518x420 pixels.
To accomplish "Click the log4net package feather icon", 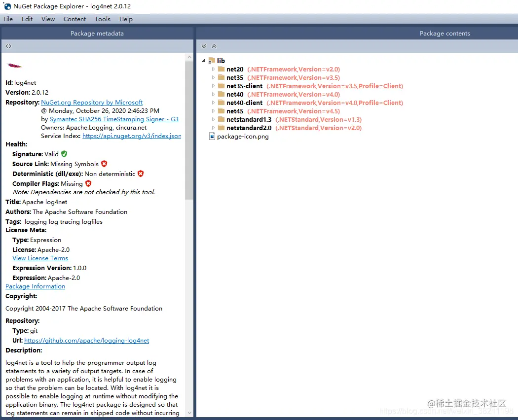I will (14, 66).
